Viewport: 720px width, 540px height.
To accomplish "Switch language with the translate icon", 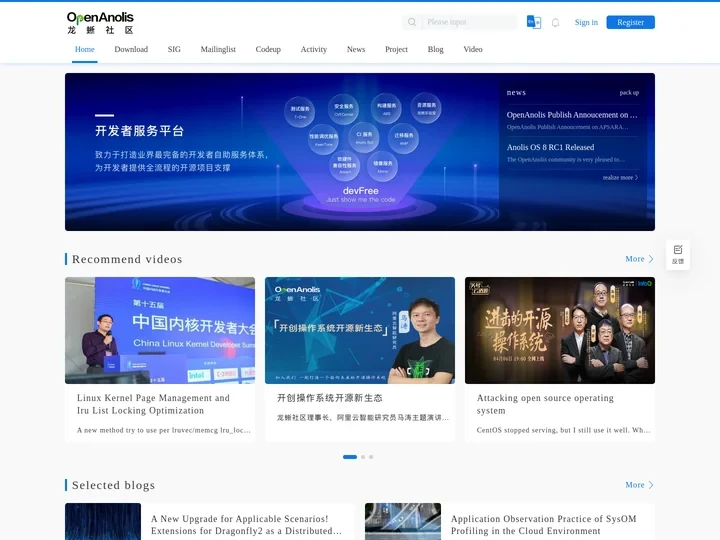I will pyautogui.click(x=534, y=22).
